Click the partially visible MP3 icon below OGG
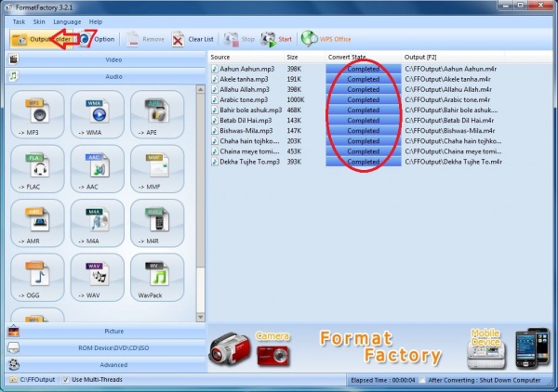 coord(37,315)
